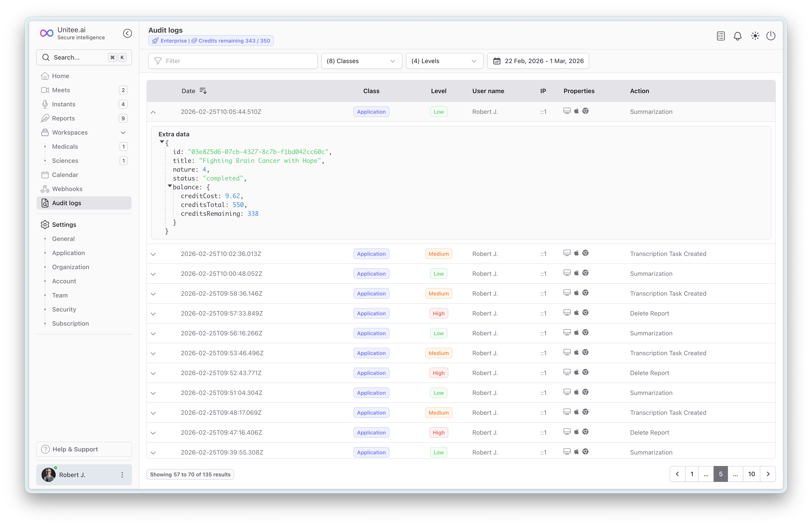Expand the 09:57:33.849Z Delete Report row
The image size is (812, 526).
click(x=153, y=314)
